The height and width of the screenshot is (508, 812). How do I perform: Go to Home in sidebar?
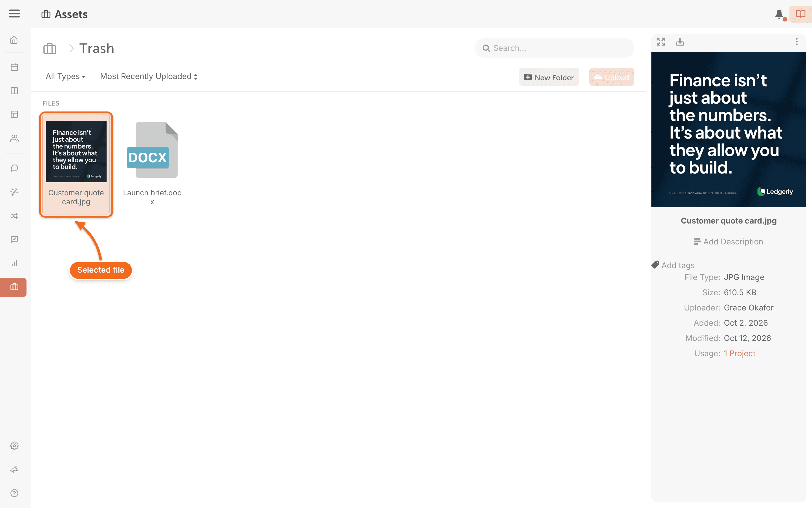14,40
